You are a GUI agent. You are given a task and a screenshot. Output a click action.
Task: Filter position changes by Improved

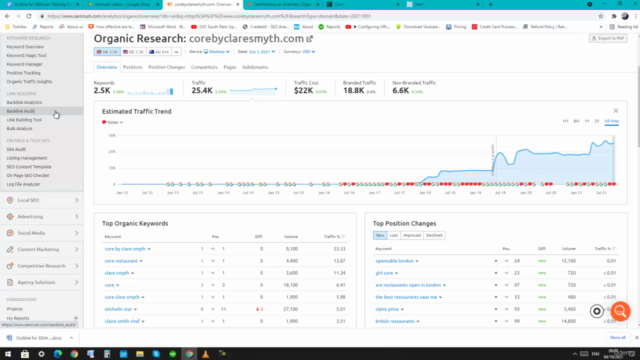point(411,236)
